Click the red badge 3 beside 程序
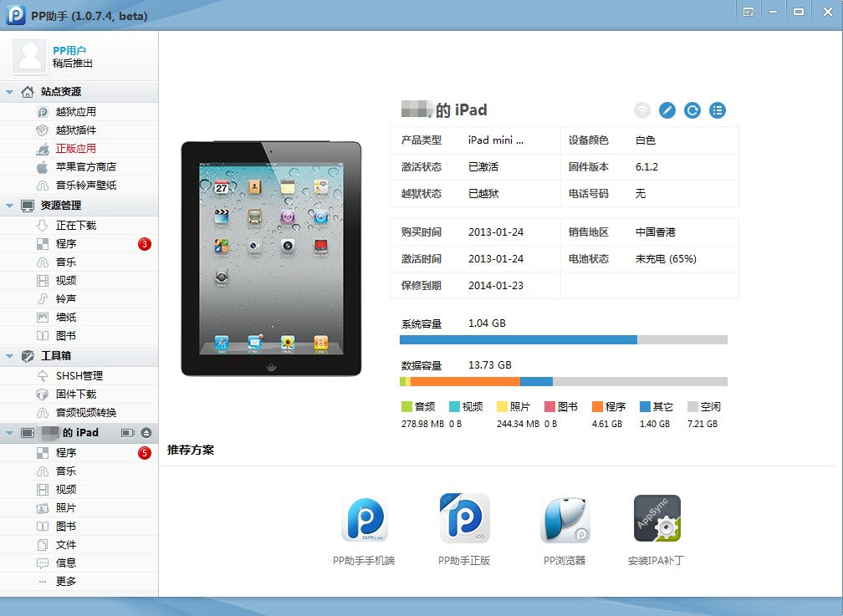The height and width of the screenshot is (616, 843). [x=144, y=244]
